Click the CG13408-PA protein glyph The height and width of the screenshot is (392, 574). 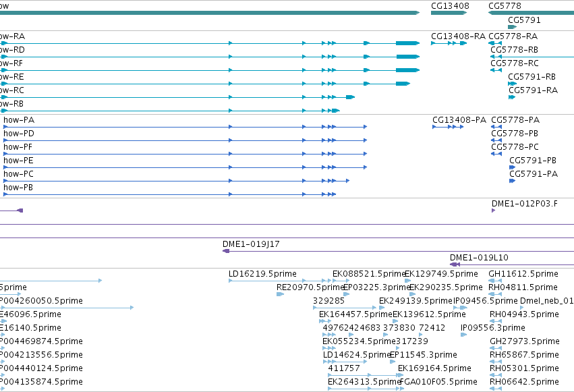448,127
